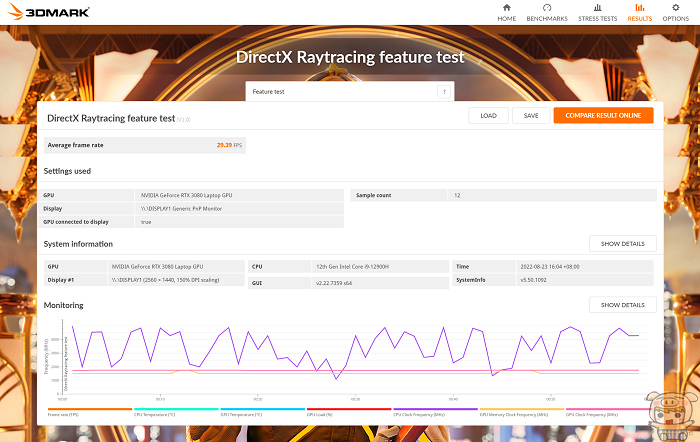
Task: Toggle the Frame rate (FPS) graph legend
Action: point(63,414)
